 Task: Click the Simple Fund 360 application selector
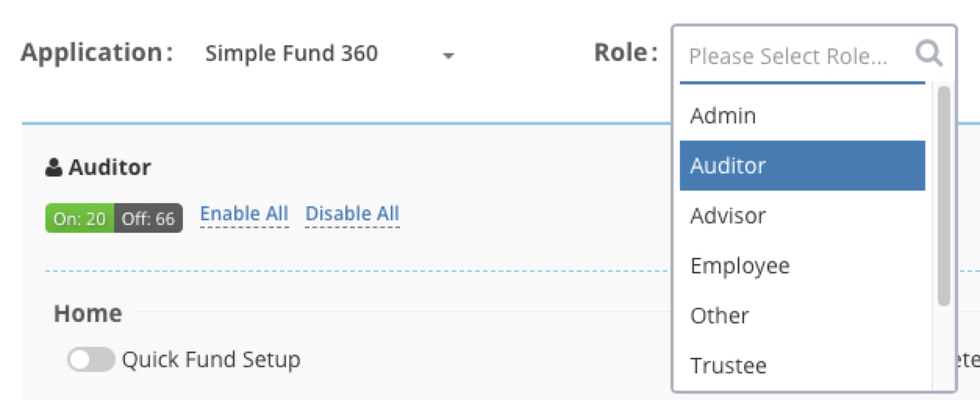[329, 54]
